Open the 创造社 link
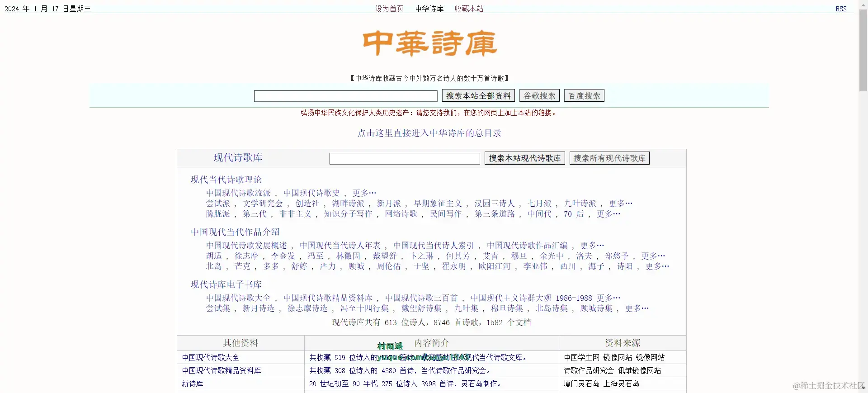Image resolution: width=868 pixels, height=393 pixels. pos(307,204)
